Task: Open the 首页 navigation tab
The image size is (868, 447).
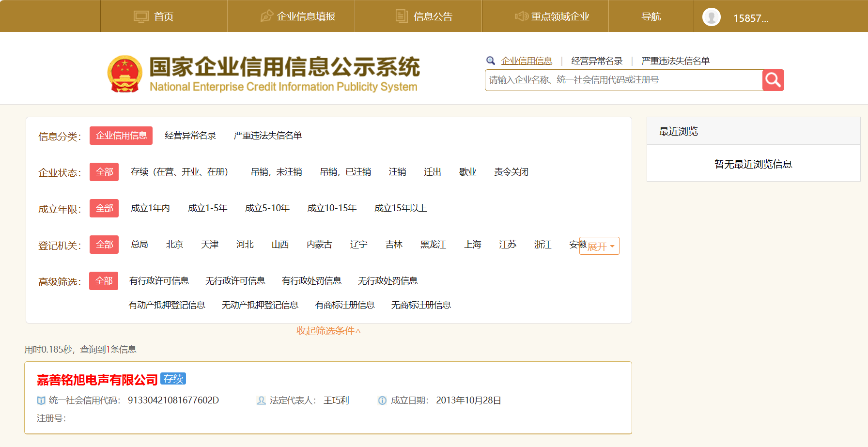Action: point(164,16)
